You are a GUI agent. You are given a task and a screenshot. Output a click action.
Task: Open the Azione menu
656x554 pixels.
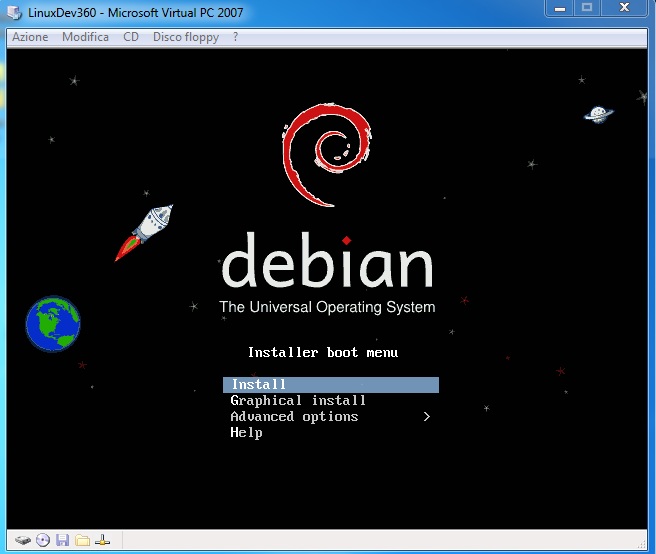point(30,37)
